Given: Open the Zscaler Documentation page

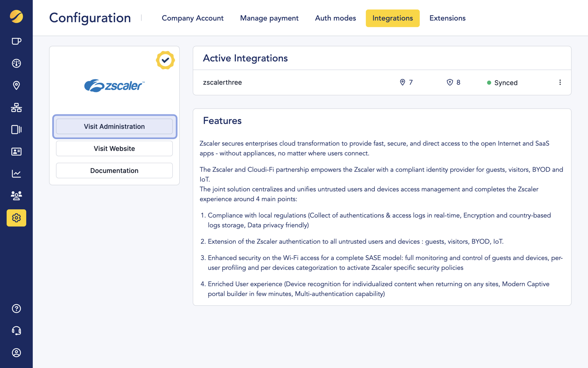Looking at the screenshot, I should pos(114,171).
